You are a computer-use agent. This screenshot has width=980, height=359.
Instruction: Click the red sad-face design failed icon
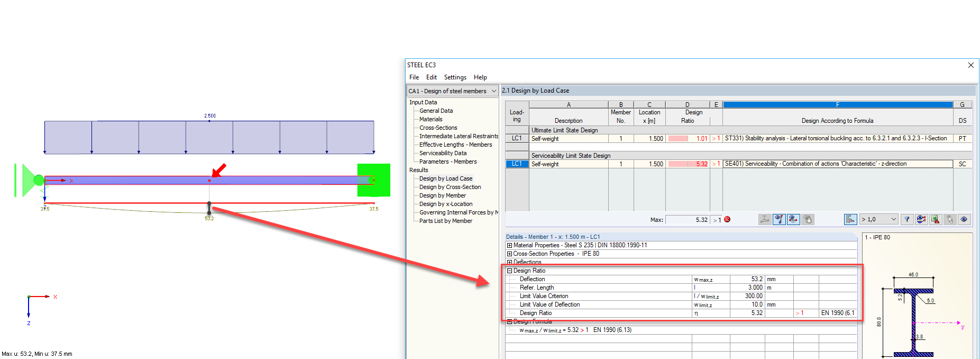pos(727,219)
